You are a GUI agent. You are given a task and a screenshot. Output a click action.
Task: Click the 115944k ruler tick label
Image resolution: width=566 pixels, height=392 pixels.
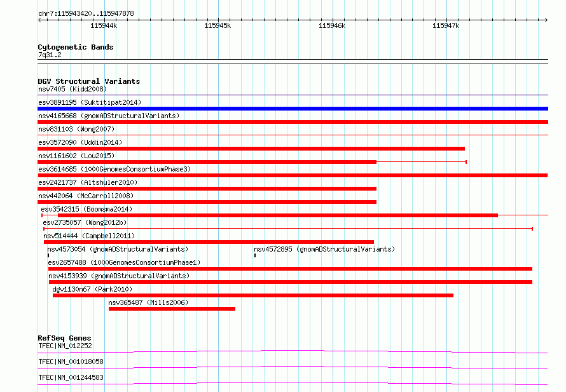(x=104, y=25)
